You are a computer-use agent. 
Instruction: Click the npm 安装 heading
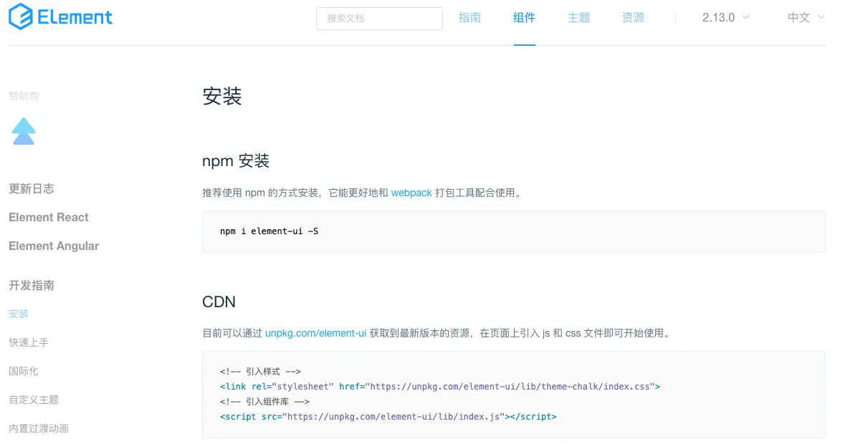tap(236, 160)
